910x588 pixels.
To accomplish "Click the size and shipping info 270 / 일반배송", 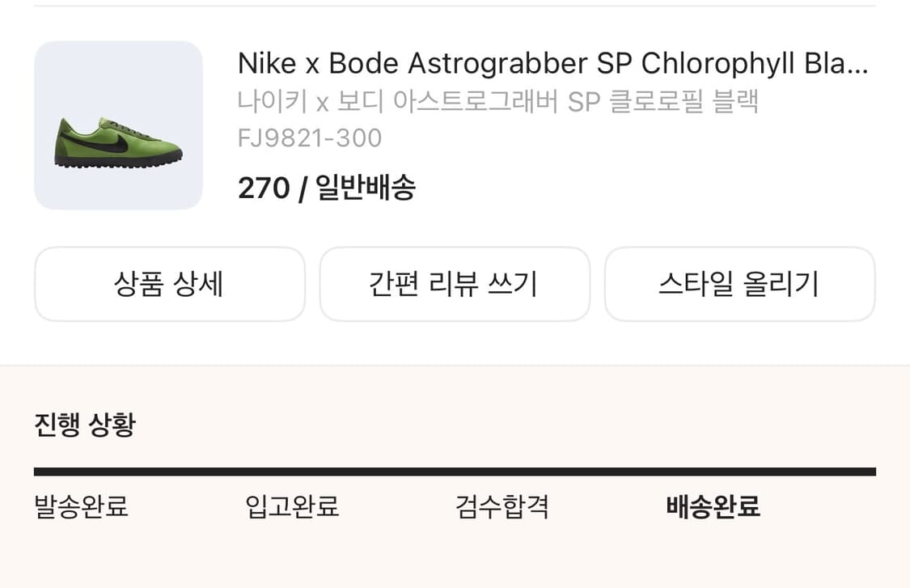I will pos(328,188).
